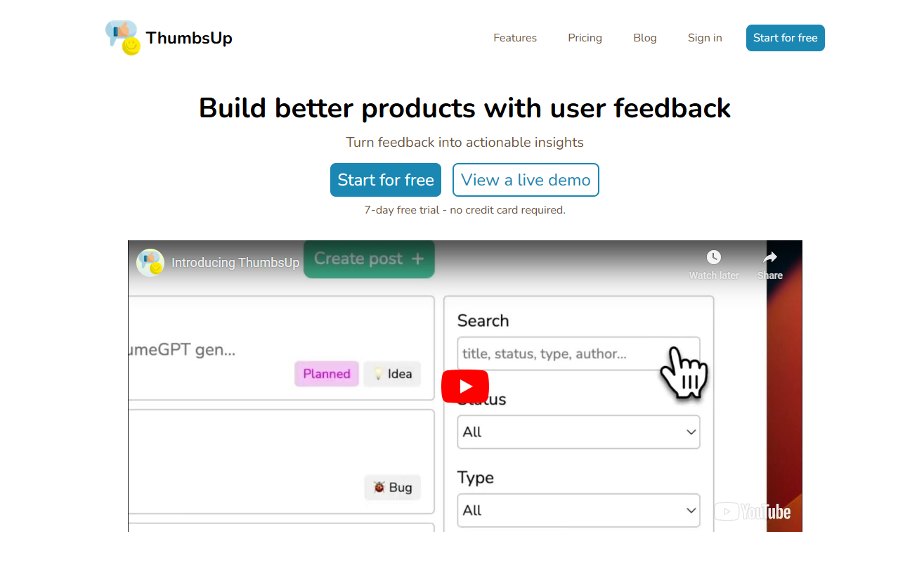The height and width of the screenshot is (567, 924).
Task: Open View a live demo
Action: (526, 180)
